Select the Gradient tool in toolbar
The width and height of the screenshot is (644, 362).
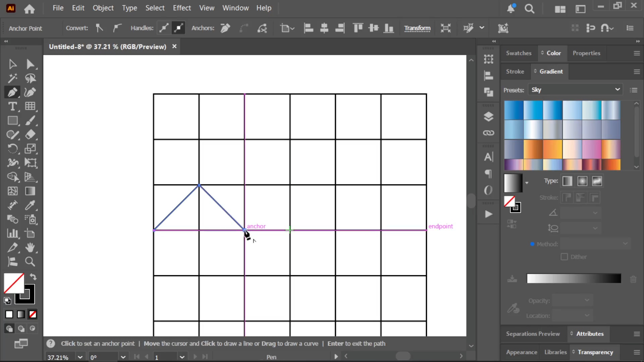[30, 191]
